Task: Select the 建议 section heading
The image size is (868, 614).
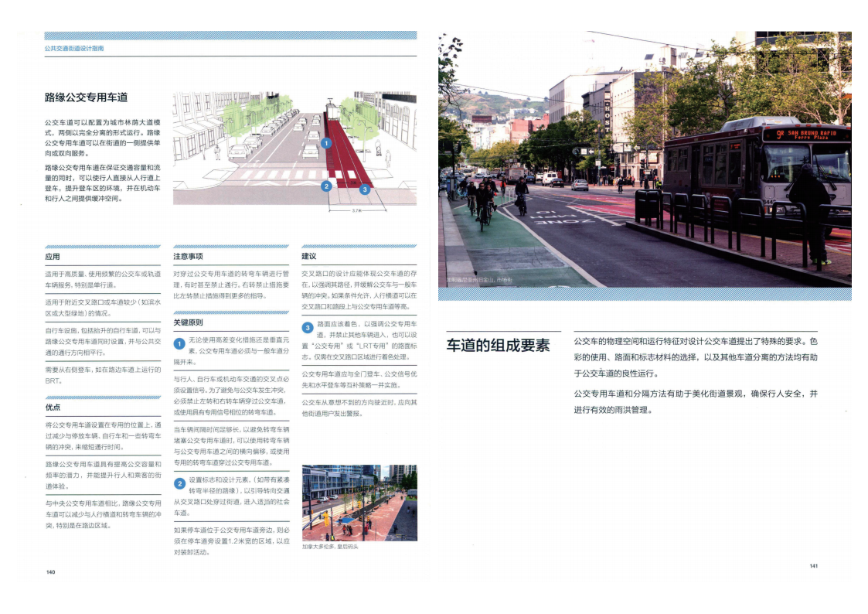Action: point(309,257)
